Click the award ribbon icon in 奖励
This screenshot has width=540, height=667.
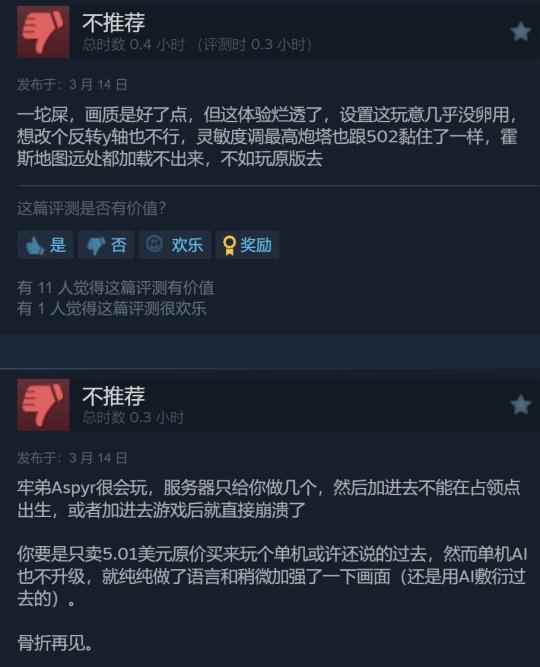pyautogui.click(x=229, y=245)
